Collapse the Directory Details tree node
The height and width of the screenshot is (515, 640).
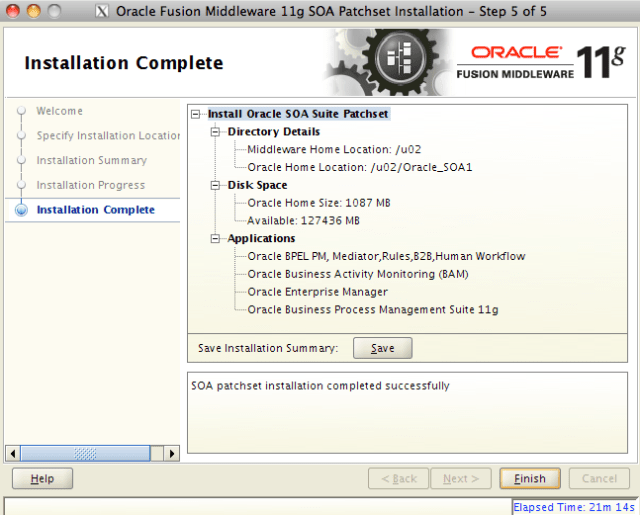pos(216,132)
